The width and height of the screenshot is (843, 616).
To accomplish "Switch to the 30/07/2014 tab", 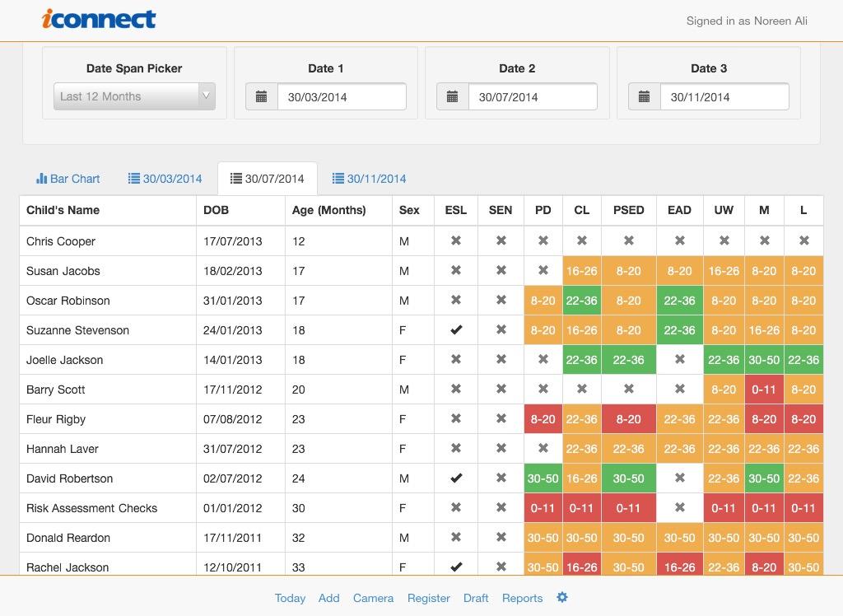I will coord(268,179).
